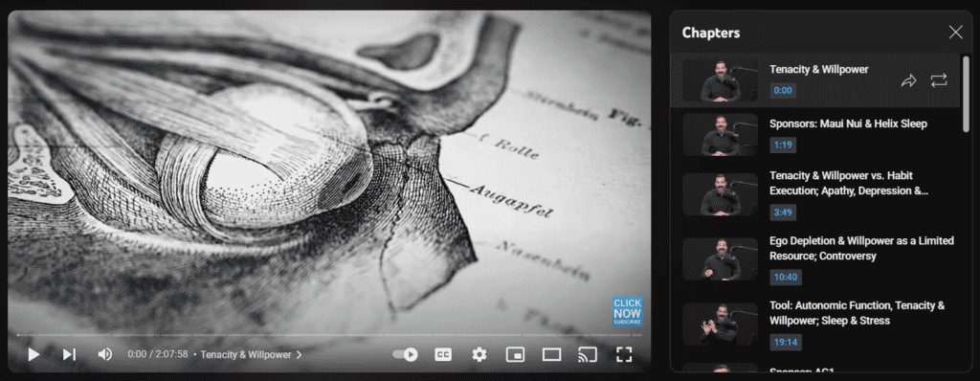Viewport: 980px width, 381px height.
Task: Click the Chapters panel scrollbar
Action: pyautogui.click(x=966, y=94)
